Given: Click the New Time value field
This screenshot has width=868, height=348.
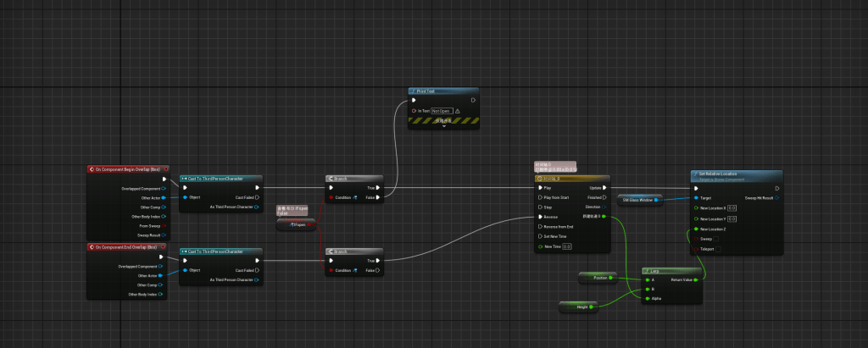Looking at the screenshot, I should click(x=567, y=246).
